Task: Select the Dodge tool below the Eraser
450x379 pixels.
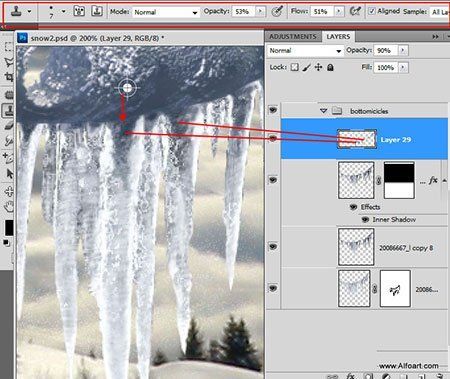Action: 9,141
